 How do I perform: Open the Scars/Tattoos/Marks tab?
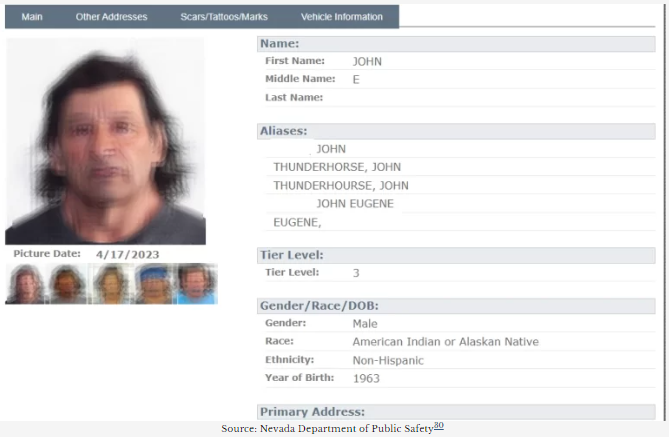[x=224, y=17]
